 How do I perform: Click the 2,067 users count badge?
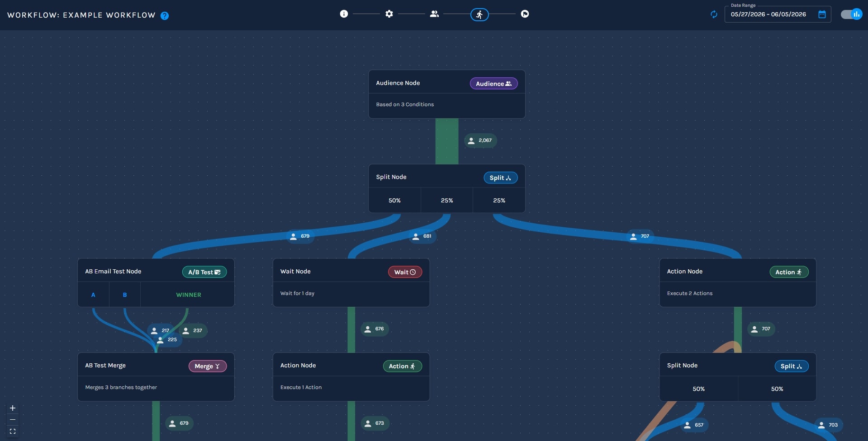(x=480, y=141)
